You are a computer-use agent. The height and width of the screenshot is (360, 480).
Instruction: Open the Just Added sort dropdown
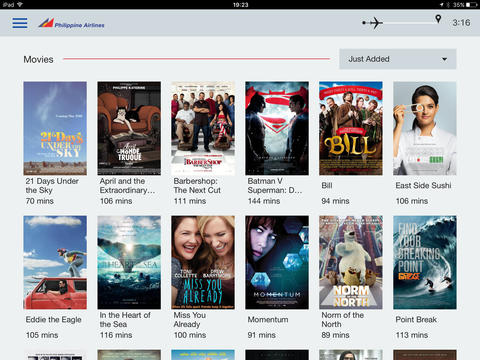(x=398, y=59)
